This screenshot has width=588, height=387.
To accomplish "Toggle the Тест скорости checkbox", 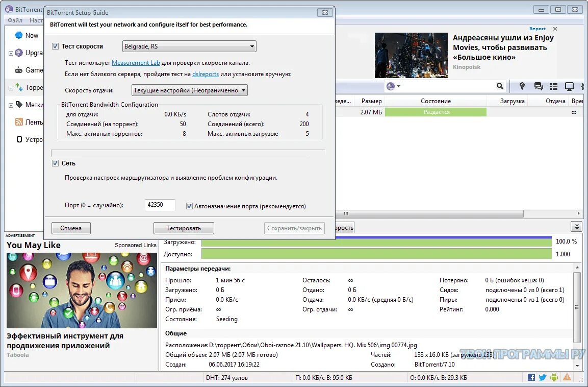I will pos(55,46).
